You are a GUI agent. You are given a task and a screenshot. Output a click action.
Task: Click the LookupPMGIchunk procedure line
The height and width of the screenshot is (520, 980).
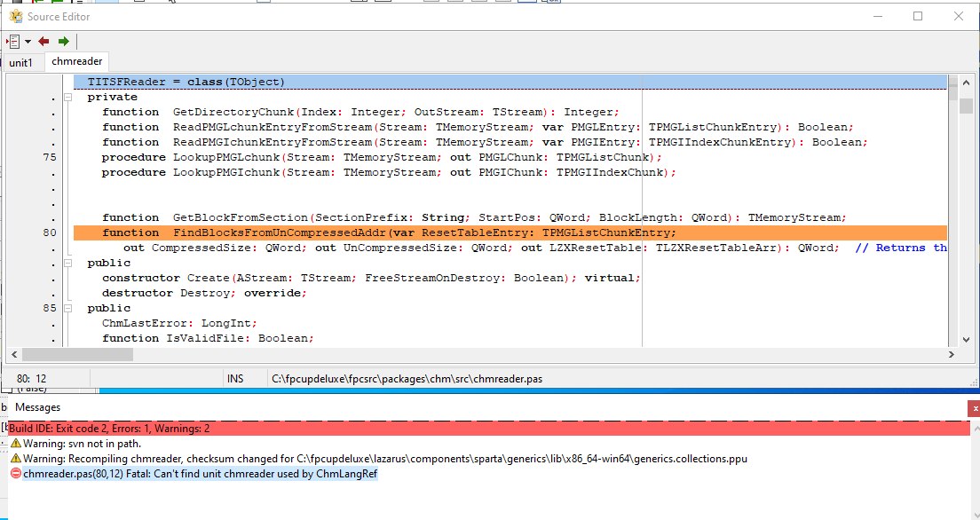pos(389,172)
